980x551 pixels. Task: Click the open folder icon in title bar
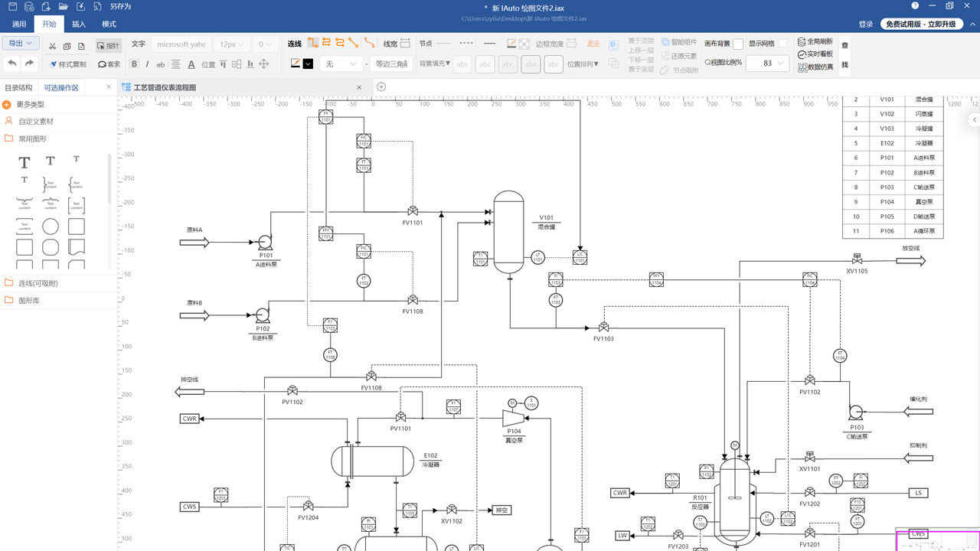point(63,7)
